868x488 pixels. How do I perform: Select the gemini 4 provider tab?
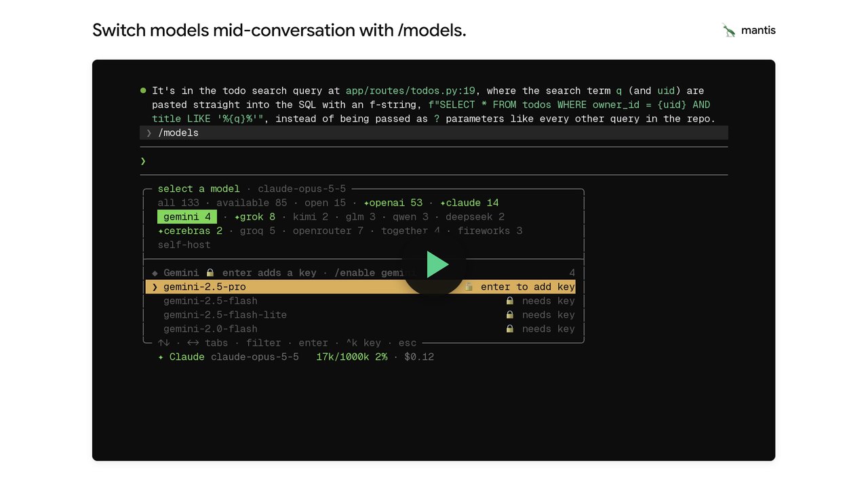[x=187, y=217]
